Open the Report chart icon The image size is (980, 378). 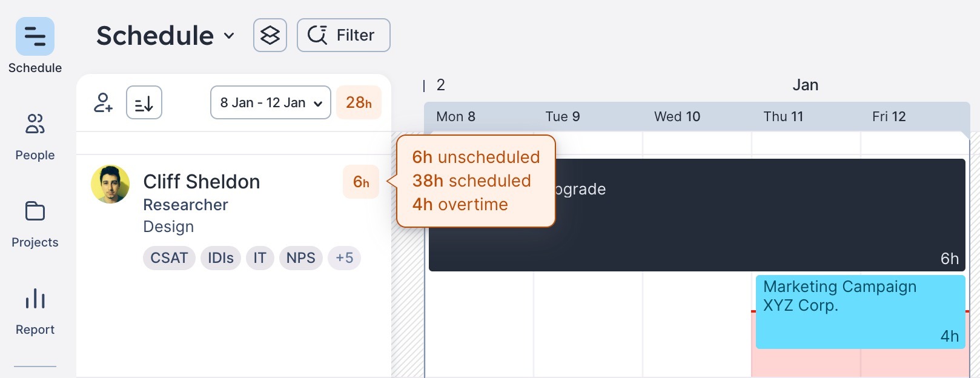35,299
